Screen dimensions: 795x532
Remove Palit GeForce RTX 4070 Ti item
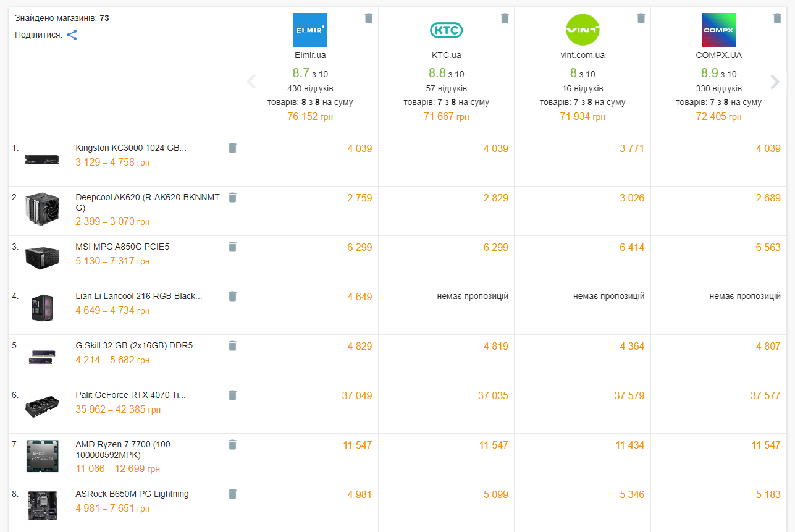pyautogui.click(x=232, y=395)
